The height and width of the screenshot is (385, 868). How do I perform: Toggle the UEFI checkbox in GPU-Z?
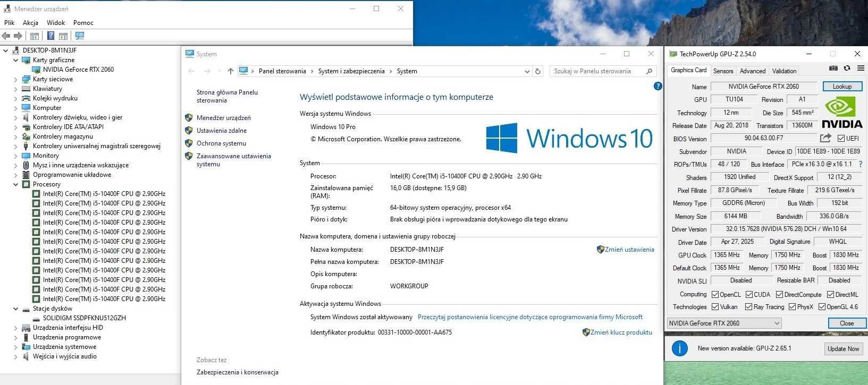point(841,138)
